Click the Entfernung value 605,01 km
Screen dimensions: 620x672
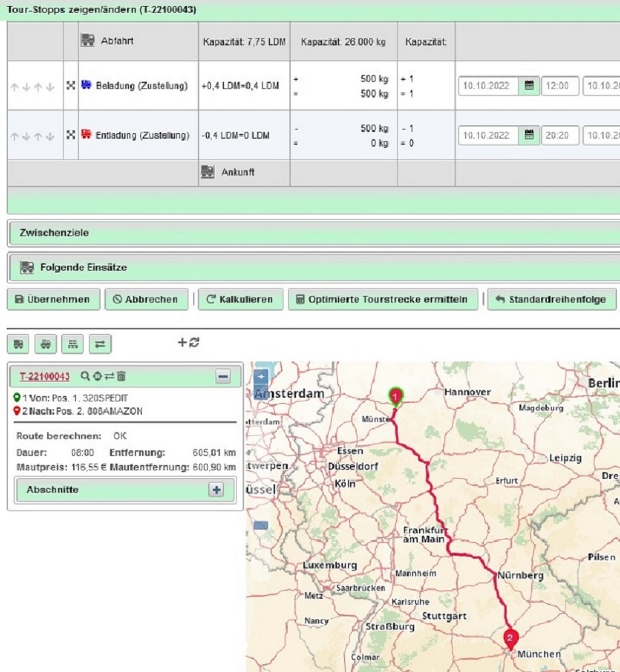click(214, 453)
